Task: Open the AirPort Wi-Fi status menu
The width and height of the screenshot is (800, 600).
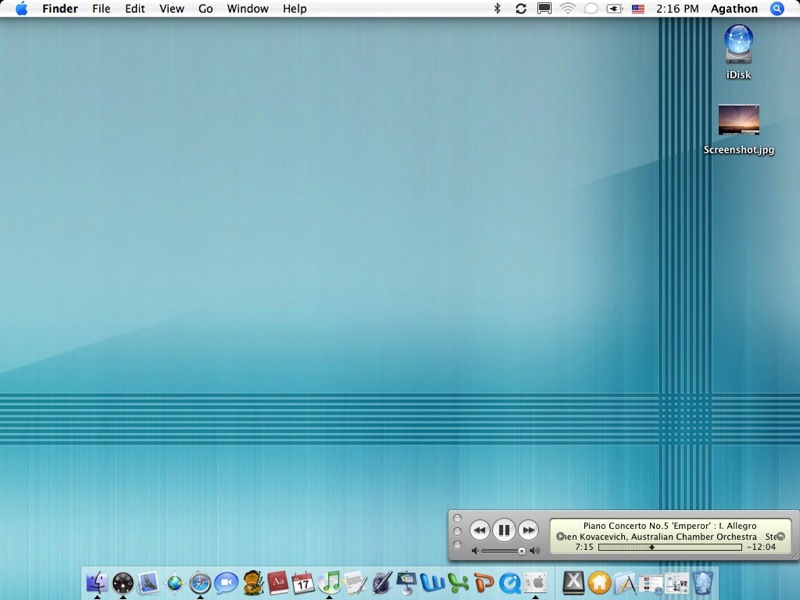Action: (x=567, y=9)
